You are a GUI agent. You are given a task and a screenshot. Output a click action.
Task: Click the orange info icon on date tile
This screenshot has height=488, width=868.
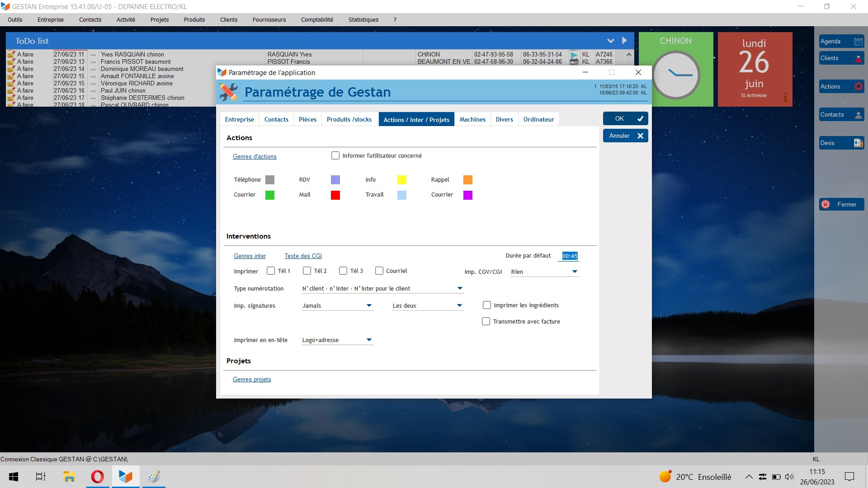(x=785, y=97)
